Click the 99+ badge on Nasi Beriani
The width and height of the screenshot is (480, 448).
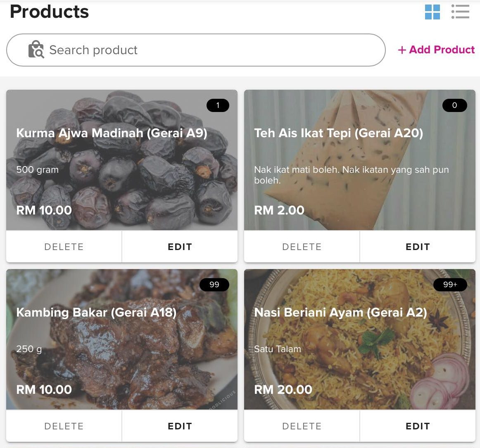(x=450, y=285)
